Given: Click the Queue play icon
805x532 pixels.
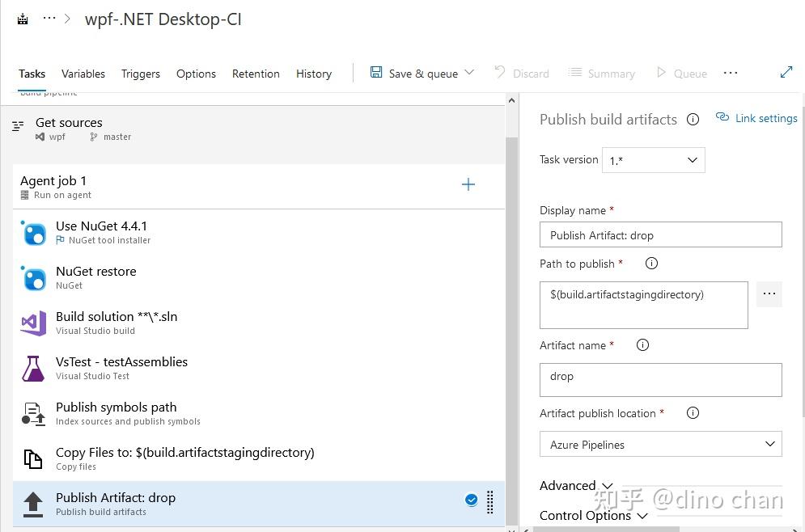Looking at the screenshot, I should pos(661,72).
